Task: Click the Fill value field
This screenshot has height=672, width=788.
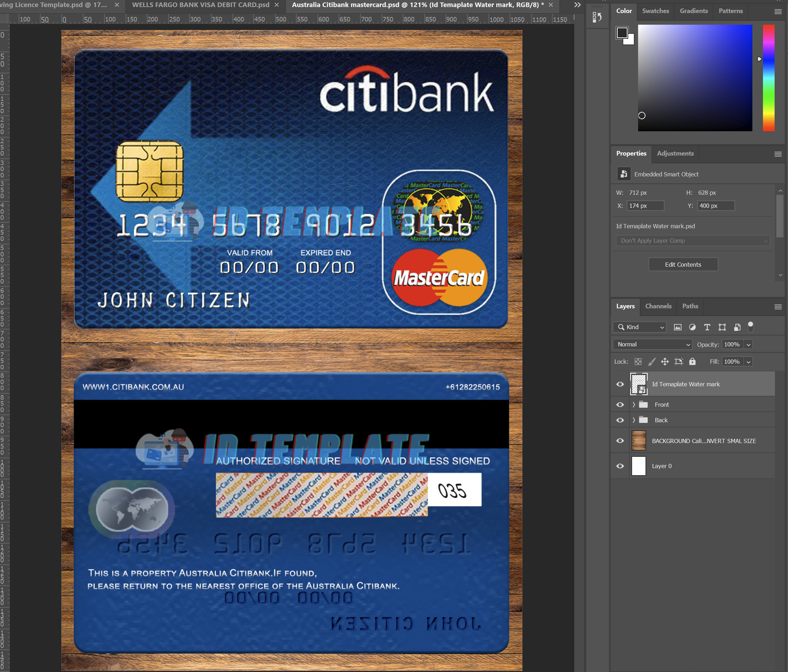Action: pyautogui.click(x=733, y=362)
